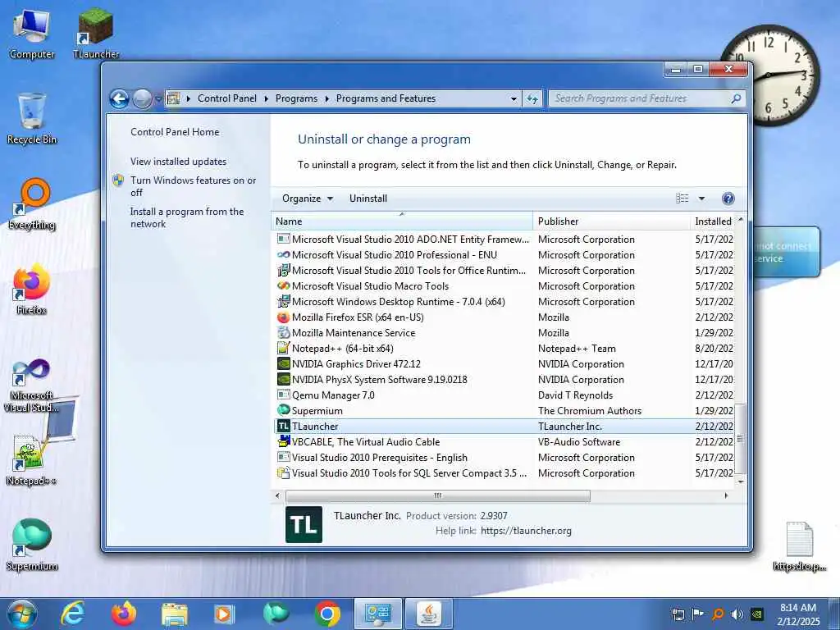Open Windows Explorer folder on taskbar
The height and width of the screenshot is (630, 840).
click(175, 614)
